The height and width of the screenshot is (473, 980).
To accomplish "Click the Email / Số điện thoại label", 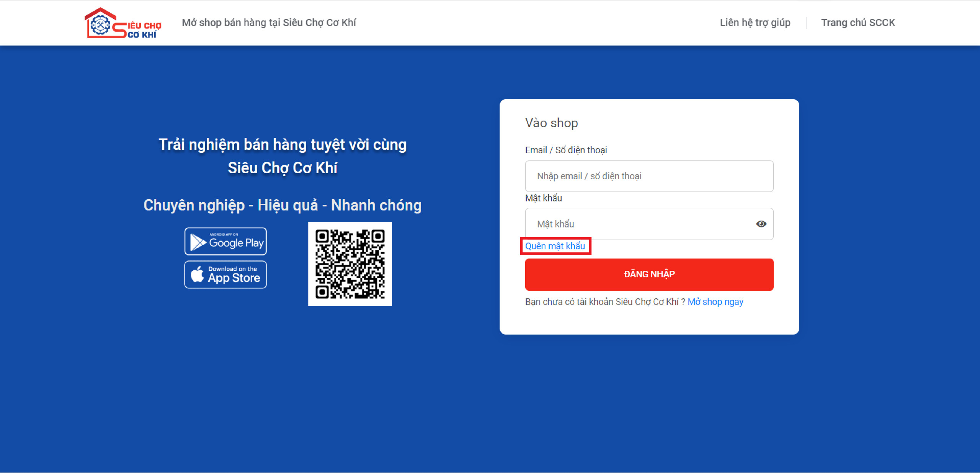I will pos(566,150).
